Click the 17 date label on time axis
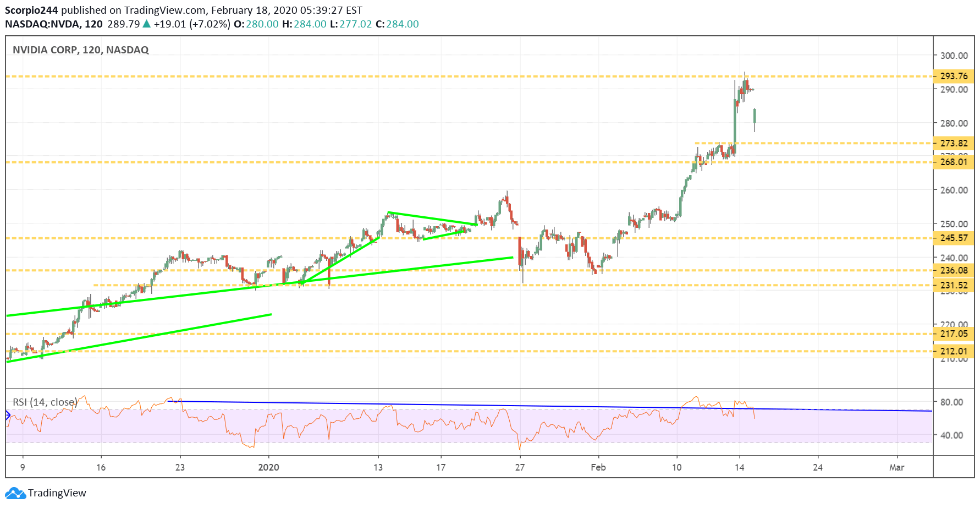This screenshot has height=508, width=980. 441,467
